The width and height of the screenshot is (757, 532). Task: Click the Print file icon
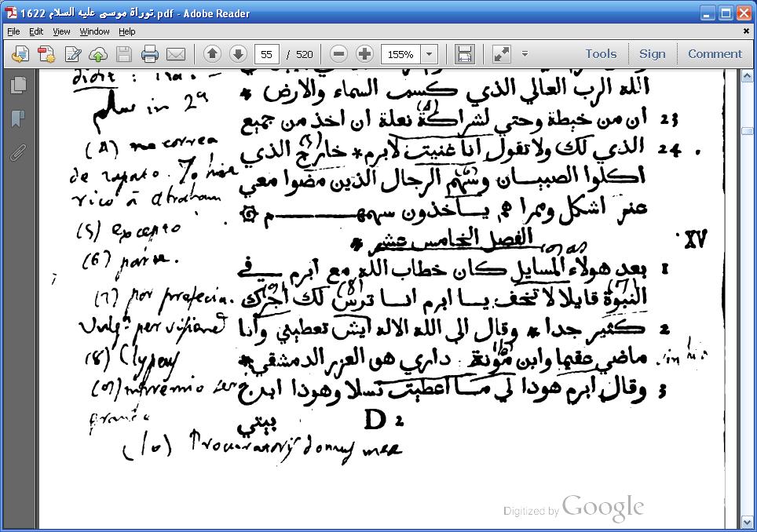point(149,54)
